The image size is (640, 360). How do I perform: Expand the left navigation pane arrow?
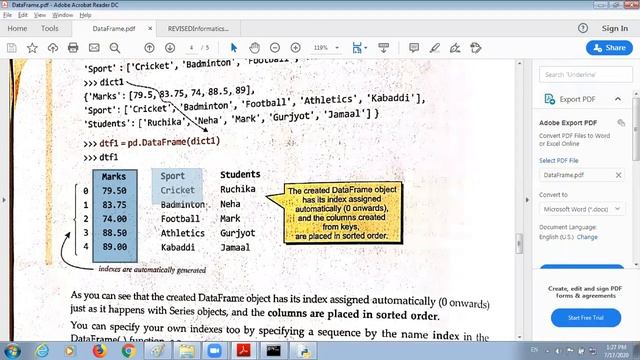pyautogui.click(x=4, y=200)
